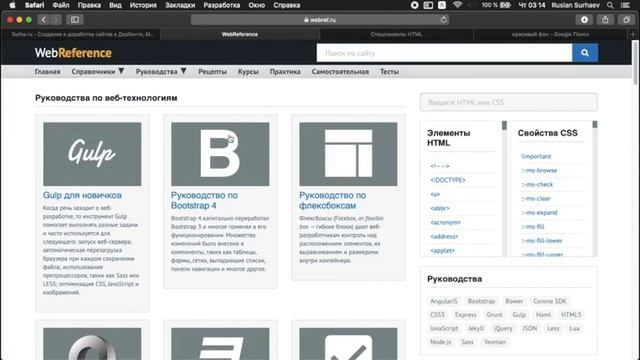Open the Курсы navigation link
Screen dimensions: 640x360
point(248,71)
